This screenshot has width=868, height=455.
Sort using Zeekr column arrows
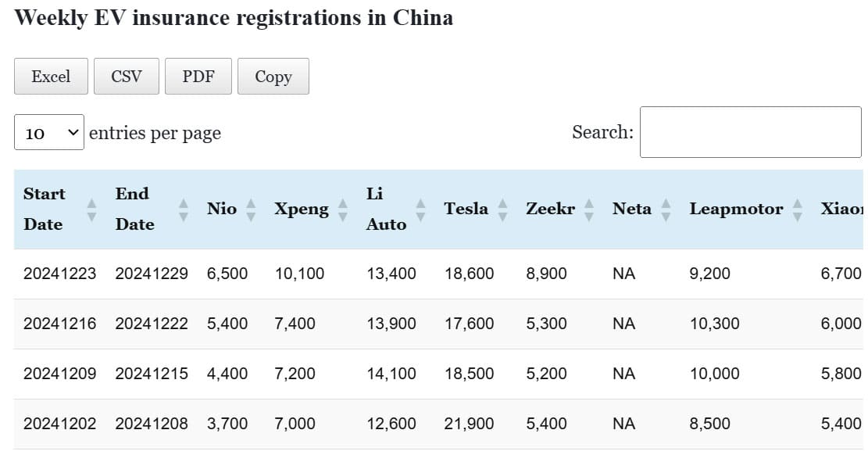(x=589, y=209)
